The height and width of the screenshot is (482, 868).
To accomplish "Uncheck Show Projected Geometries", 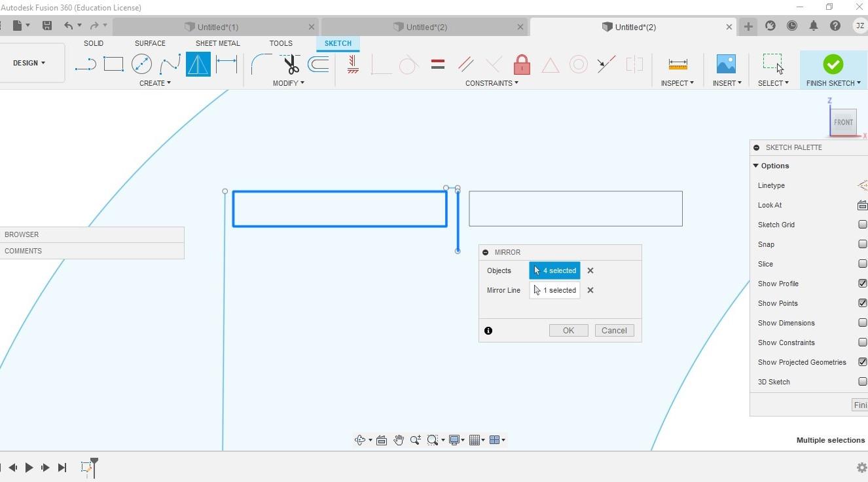I will tap(863, 362).
